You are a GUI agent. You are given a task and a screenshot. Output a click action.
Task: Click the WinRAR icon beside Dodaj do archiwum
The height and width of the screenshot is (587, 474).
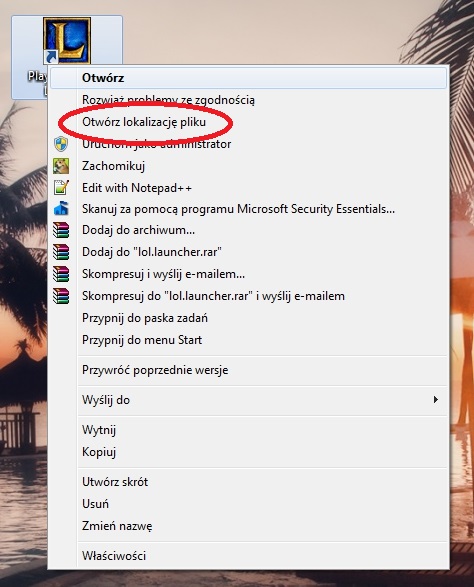(61, 230)
